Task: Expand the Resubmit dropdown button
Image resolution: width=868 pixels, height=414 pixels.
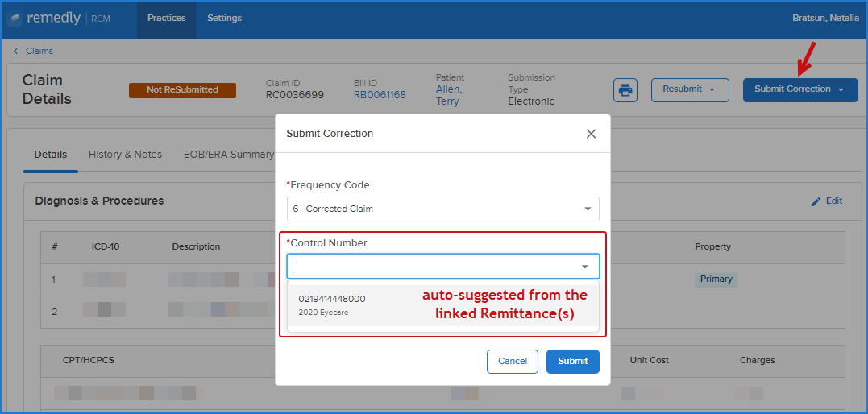Action: coord(690,89)
